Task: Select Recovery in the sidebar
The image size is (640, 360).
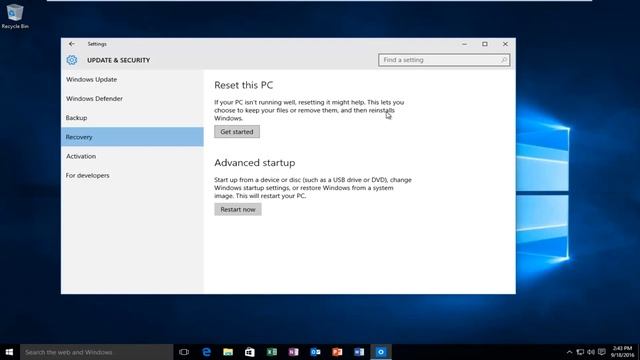Action: pyautogui.click(x=132, y=137)
